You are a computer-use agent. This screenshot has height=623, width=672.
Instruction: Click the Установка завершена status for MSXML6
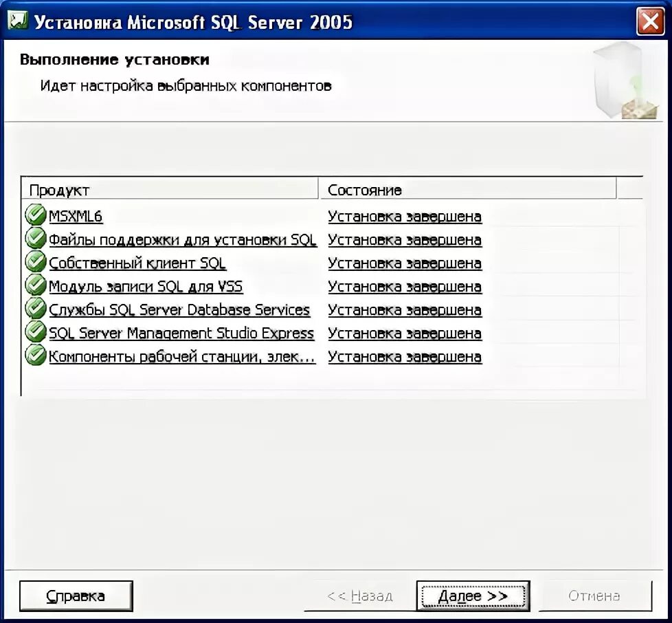point(405,217)
